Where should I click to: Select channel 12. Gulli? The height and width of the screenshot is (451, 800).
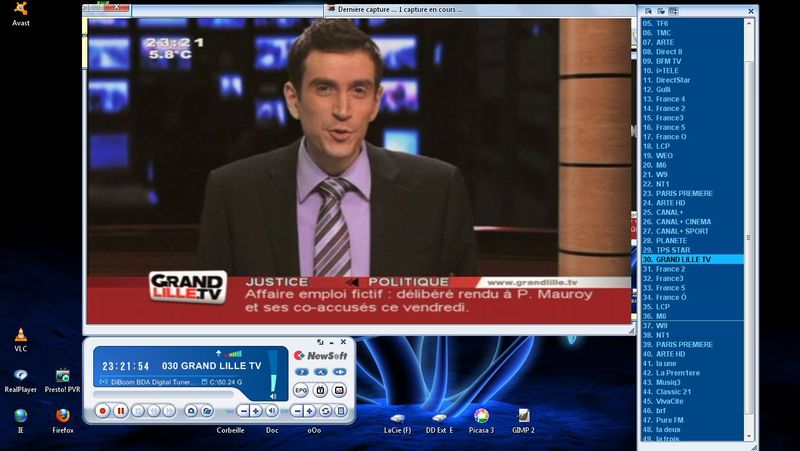point(692,89)
